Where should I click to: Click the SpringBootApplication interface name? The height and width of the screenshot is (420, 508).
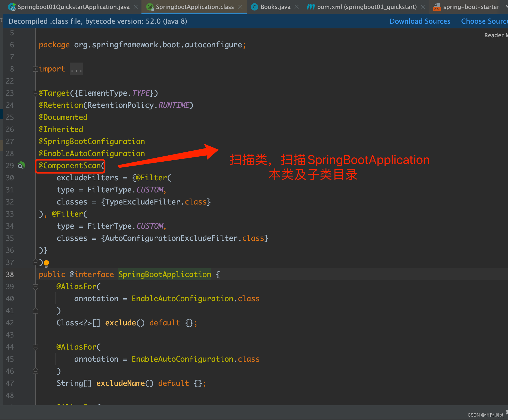pos(165,274)
